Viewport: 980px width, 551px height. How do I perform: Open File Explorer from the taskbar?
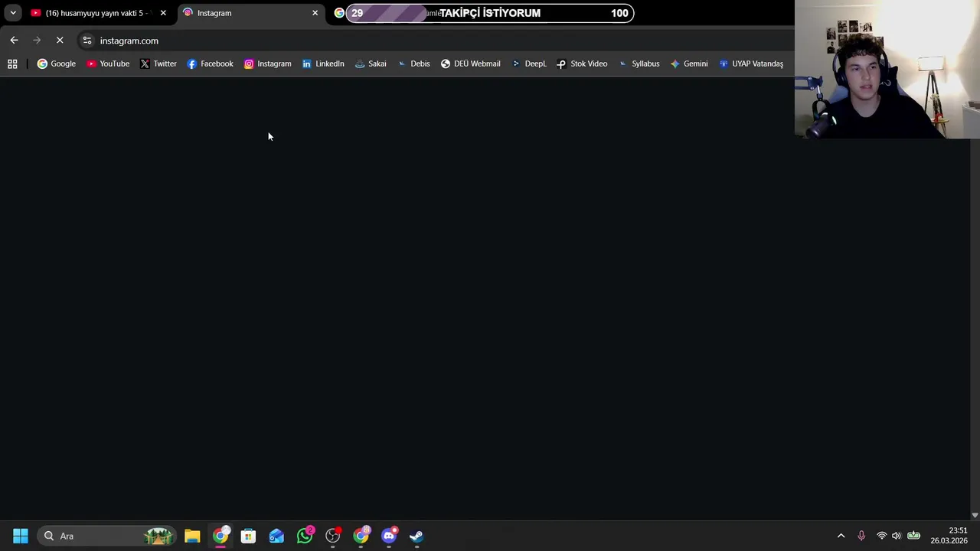pyautogui.click(x=192, y=536)
